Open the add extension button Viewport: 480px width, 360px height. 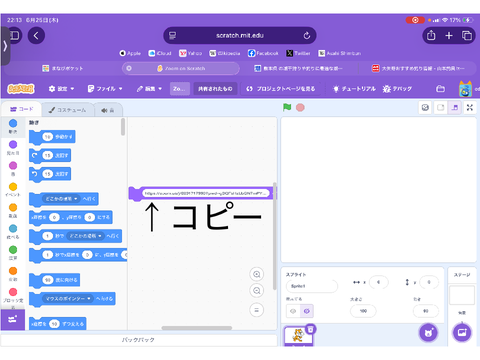tap(13, 319)
